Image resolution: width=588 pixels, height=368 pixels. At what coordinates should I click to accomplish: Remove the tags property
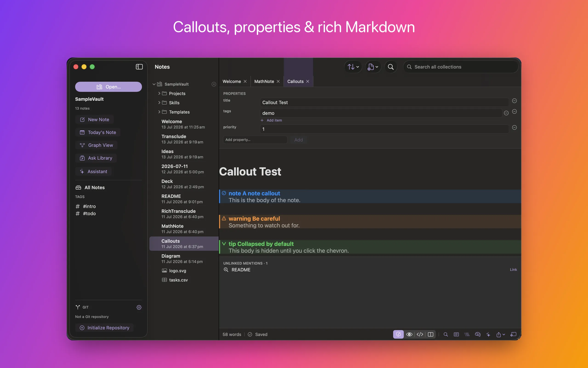pos(514,112)
